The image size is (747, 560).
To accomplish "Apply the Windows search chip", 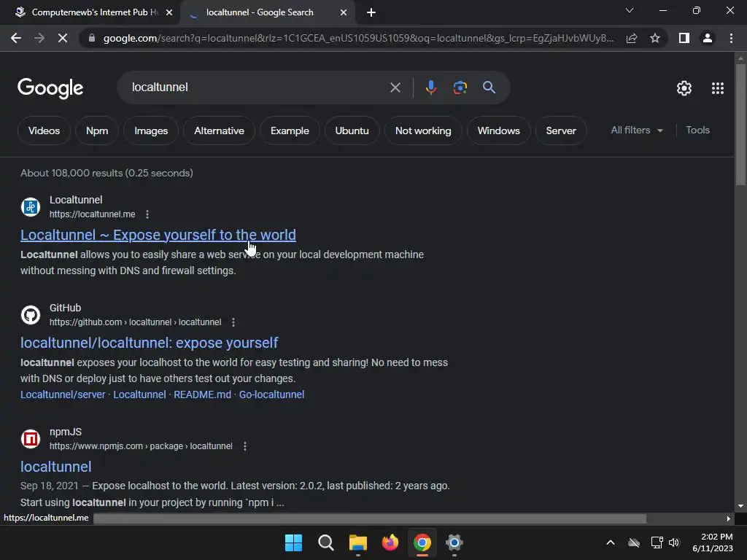I will [498, 131].
